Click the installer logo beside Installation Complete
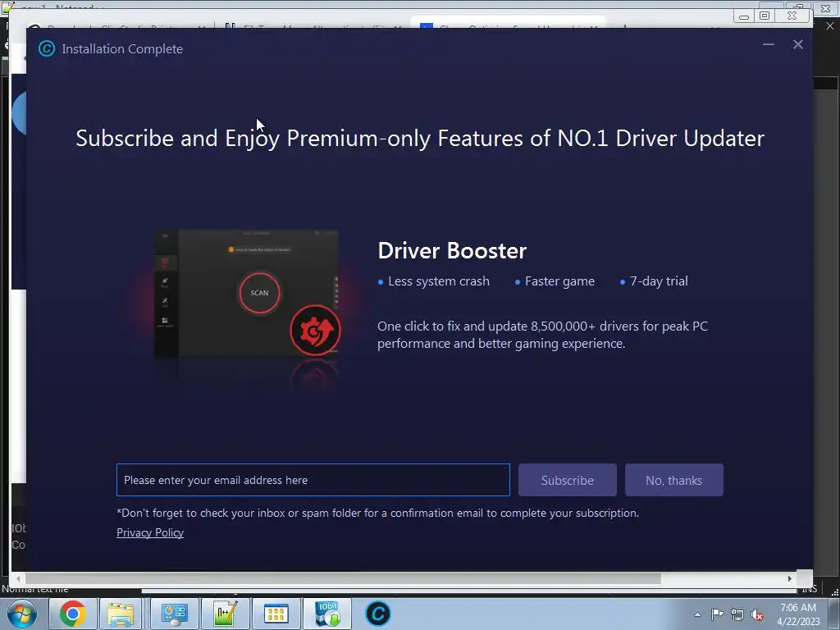The width and height of the screenshot is (840, 630). point(47,48)
